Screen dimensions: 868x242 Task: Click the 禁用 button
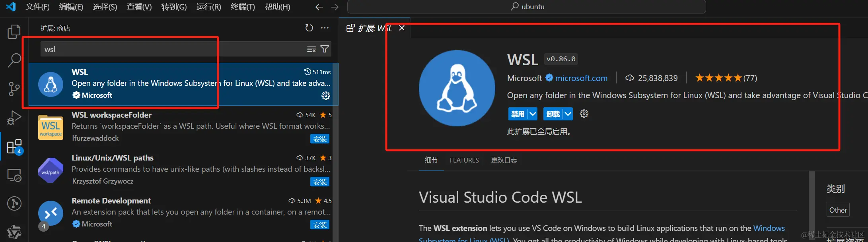click(518, 114)
